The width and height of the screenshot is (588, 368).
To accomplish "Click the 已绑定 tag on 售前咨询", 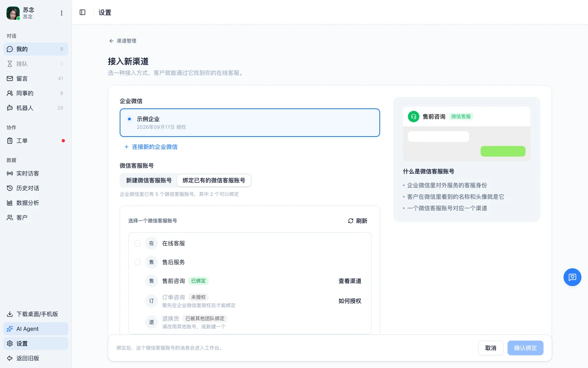I will [198, 281].
